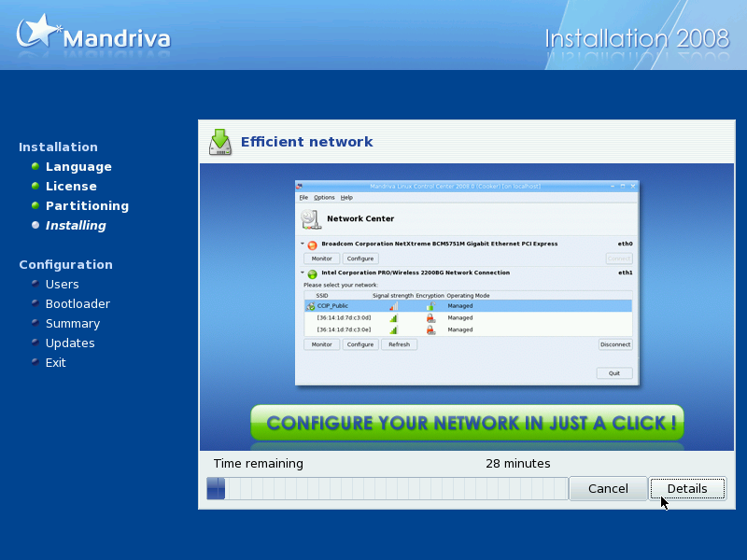Click the bullet beside Users

35,284
